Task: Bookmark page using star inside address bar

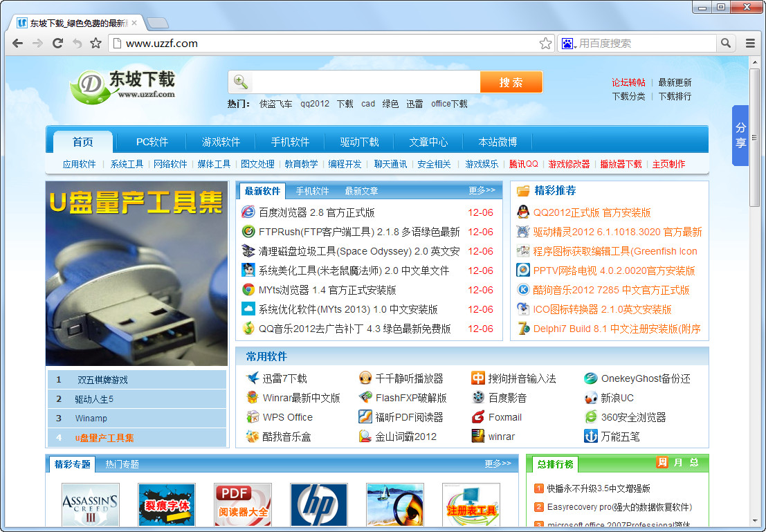Action: [545, 44]
